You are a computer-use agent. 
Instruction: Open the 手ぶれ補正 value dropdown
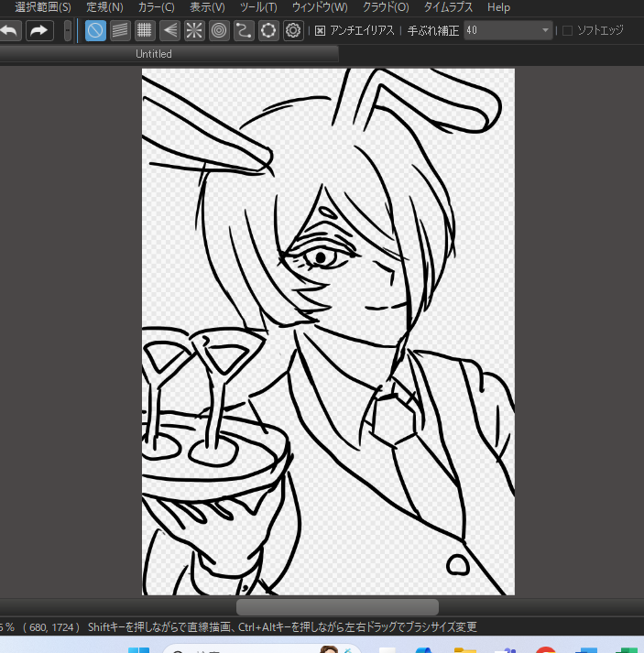pos(545,30)
